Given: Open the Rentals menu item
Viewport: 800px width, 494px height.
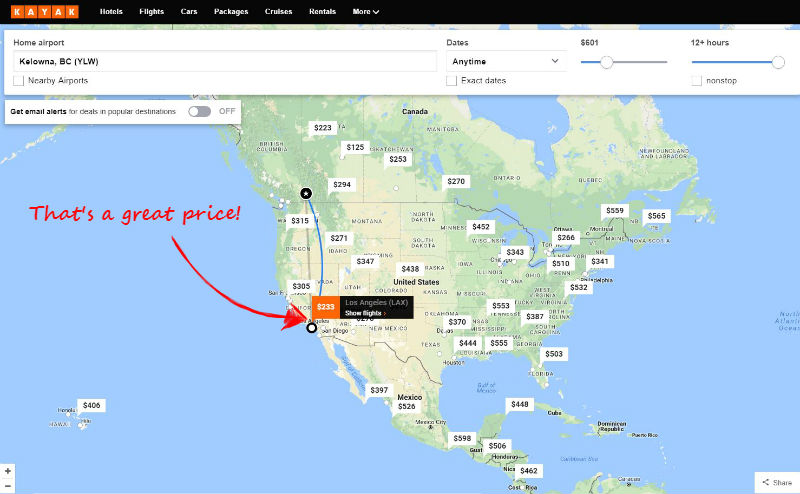Looking at the screenshot, I should [x=322, y=11].
